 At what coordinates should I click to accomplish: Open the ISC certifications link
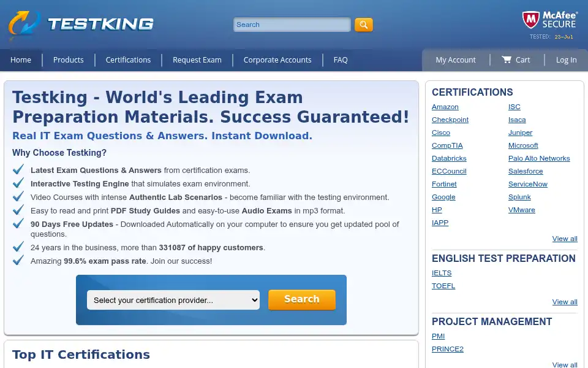[514, 107]
